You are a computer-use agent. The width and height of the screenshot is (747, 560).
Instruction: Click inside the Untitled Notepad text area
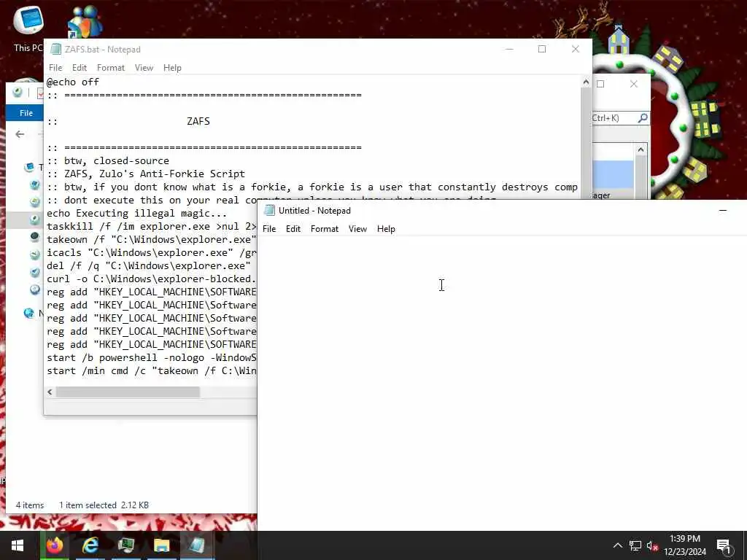point(502,383)
